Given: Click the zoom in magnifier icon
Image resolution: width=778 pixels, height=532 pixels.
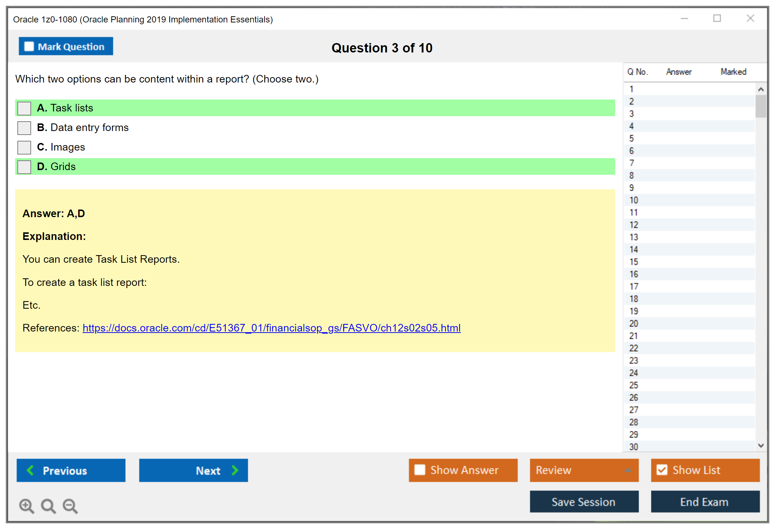Looking at the screenshot, I should pyautogui.click(x=26, y=506).
